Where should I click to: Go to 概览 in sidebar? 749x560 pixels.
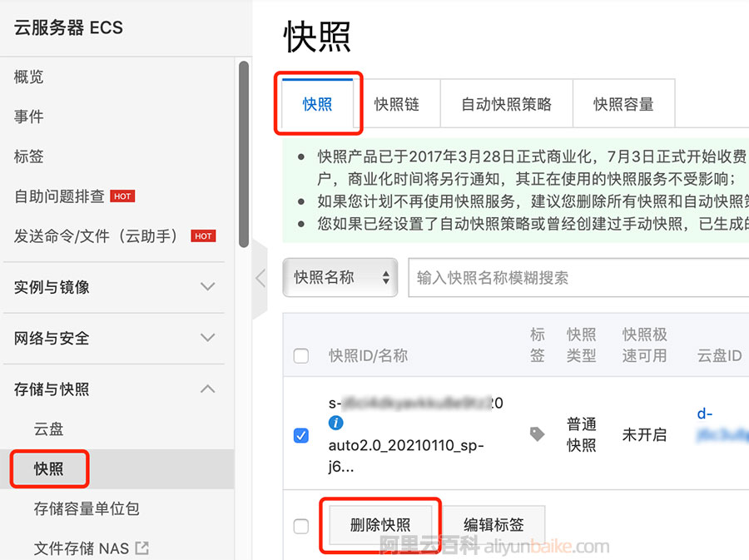[x=28, y=77]
